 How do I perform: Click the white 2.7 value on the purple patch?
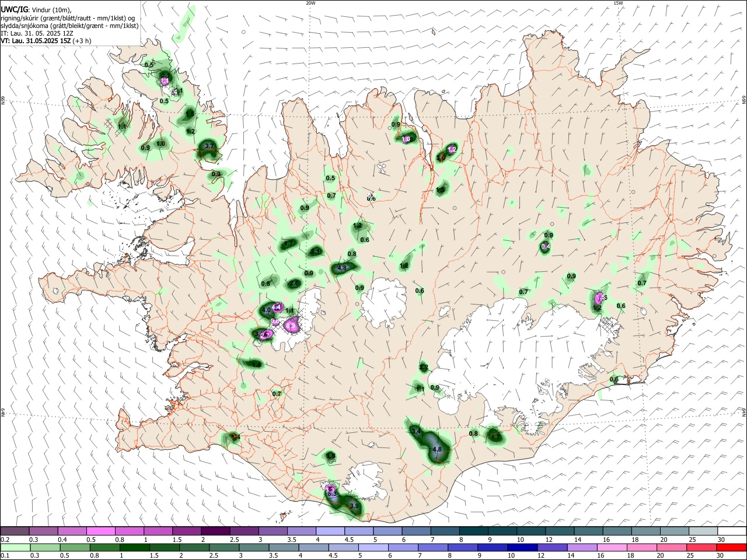[266, 335]
